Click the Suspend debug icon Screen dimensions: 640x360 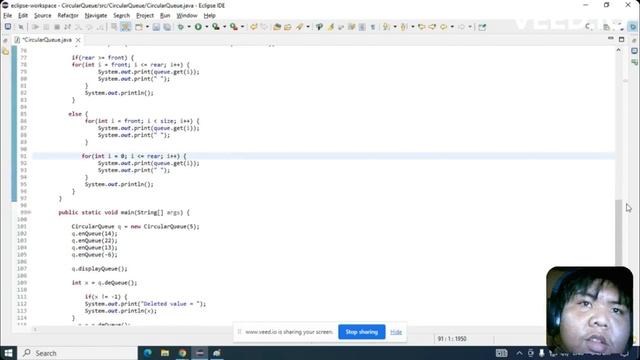[x=46, y=27]
